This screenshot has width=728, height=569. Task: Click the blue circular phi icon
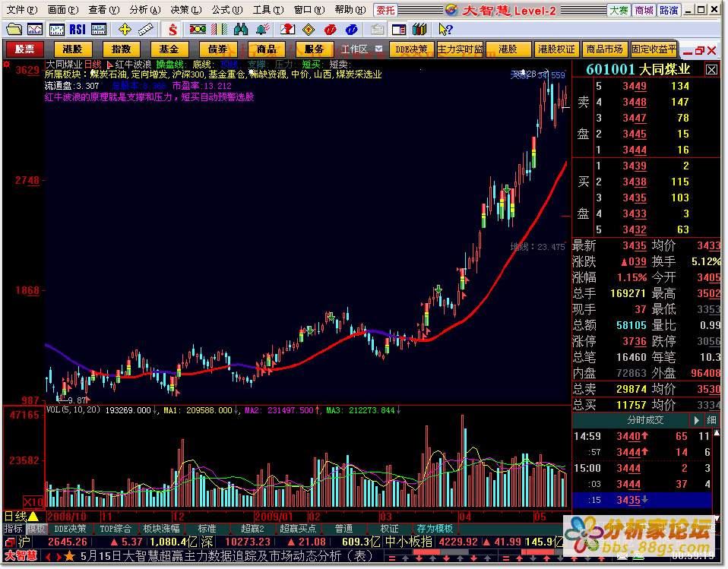click(x=352, y=30)
